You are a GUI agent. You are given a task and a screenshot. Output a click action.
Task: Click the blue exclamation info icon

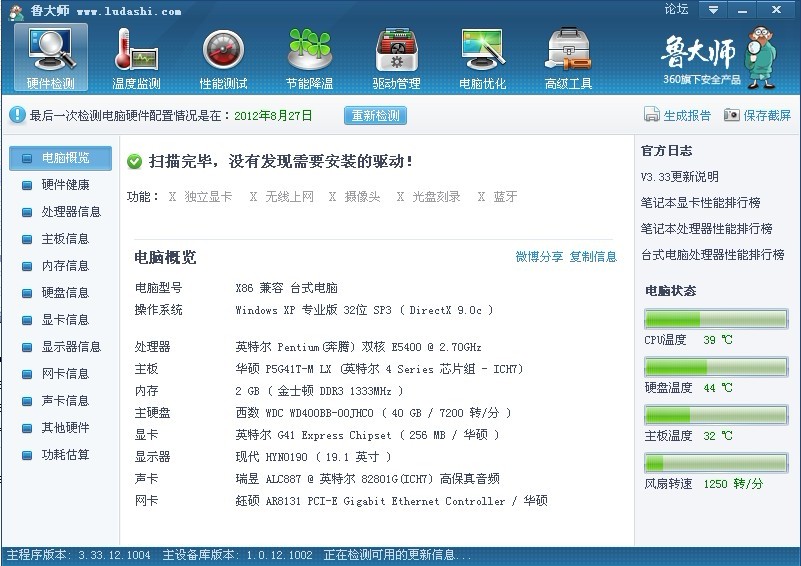point(17,115)
